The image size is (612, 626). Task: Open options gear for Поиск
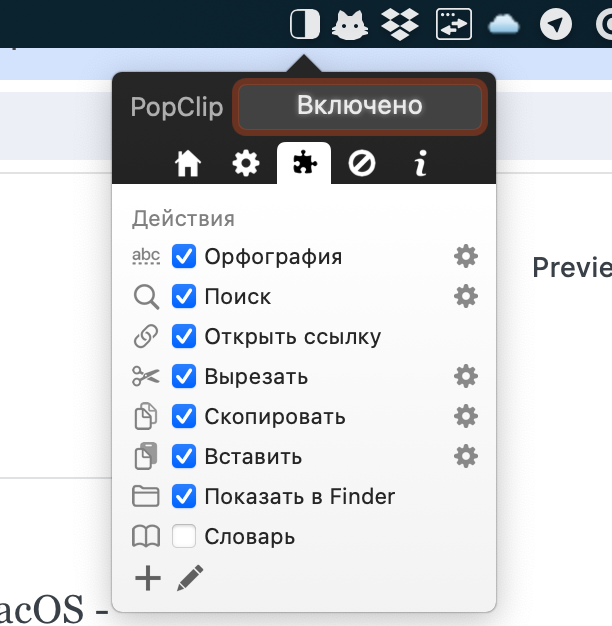coord(466,296)
